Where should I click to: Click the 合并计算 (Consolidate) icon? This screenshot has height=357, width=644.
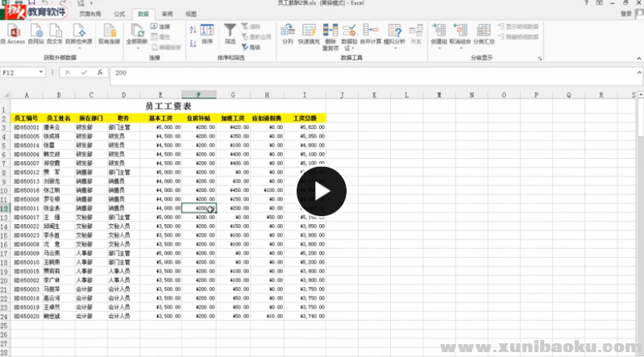click(x=371, y=31)
